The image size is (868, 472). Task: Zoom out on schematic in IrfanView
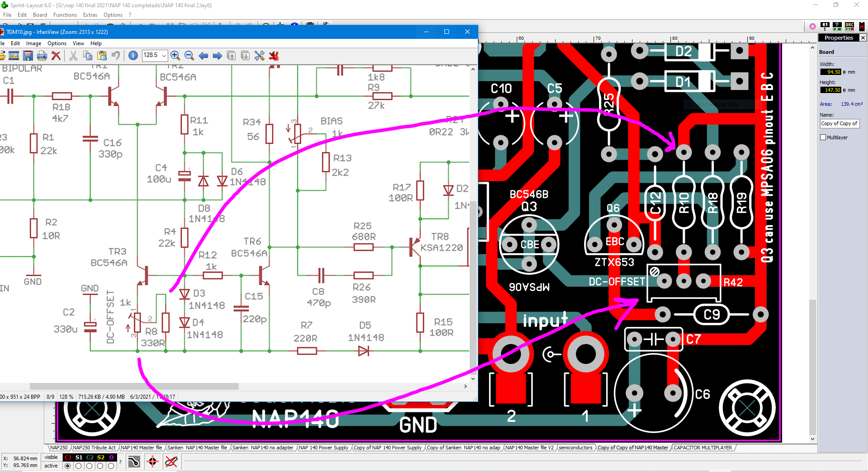pyautogui.click(x=189, y=56)
